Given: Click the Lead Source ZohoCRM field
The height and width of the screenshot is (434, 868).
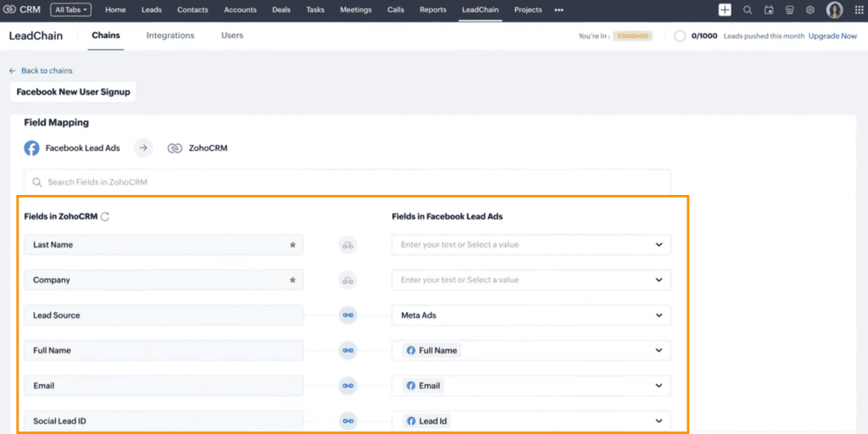Looking at the screenshot, I should tap(164, 315).
